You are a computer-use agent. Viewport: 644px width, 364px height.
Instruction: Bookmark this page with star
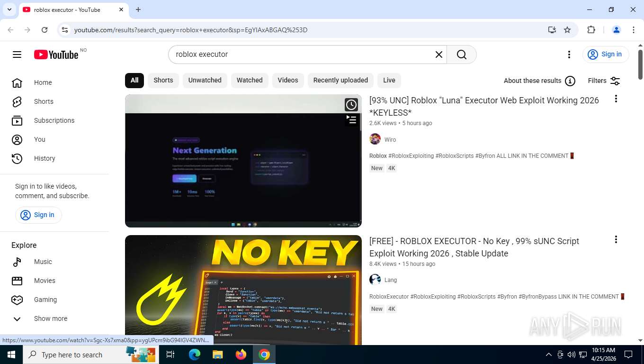(x=567, y=30)
